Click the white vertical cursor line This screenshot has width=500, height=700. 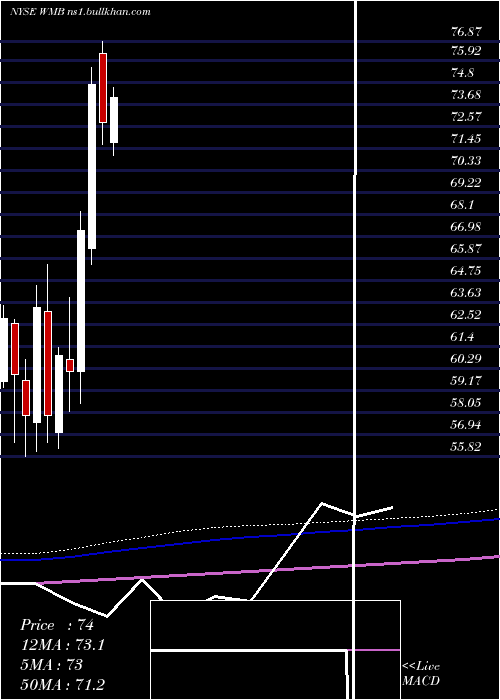tap(355, 348)
